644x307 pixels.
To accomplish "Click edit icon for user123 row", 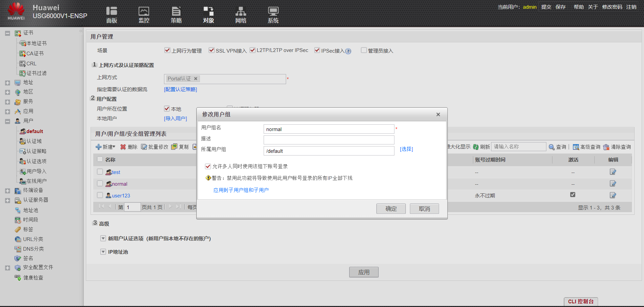I will (x=613, y=195).
